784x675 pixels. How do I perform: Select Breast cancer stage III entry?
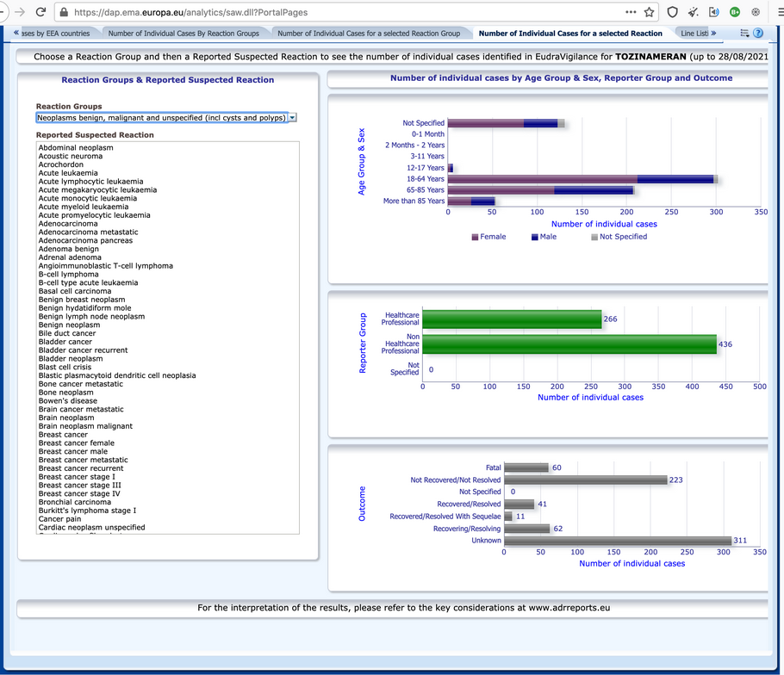click(80, 485)
